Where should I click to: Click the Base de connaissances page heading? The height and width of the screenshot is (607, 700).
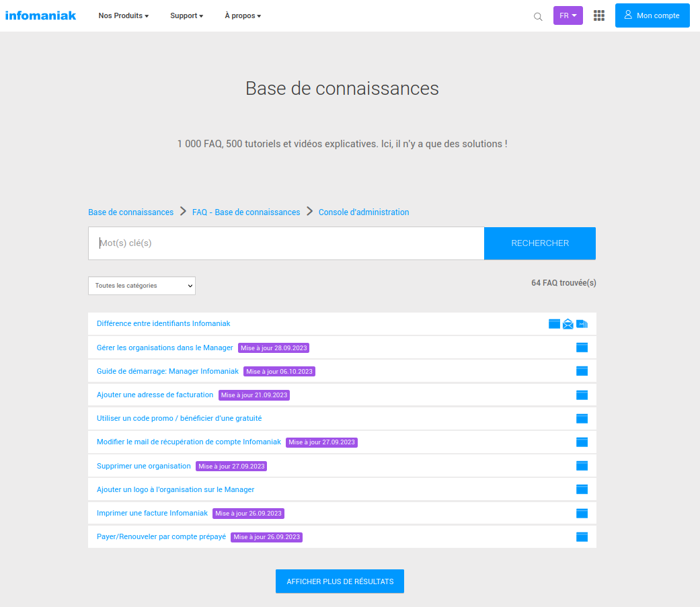[342, 88]
